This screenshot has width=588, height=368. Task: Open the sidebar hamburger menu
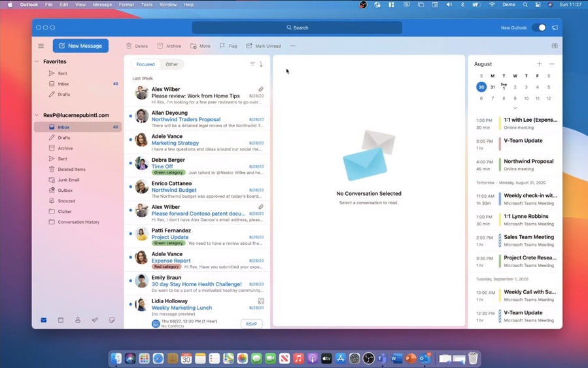click(x=41, y=46)
